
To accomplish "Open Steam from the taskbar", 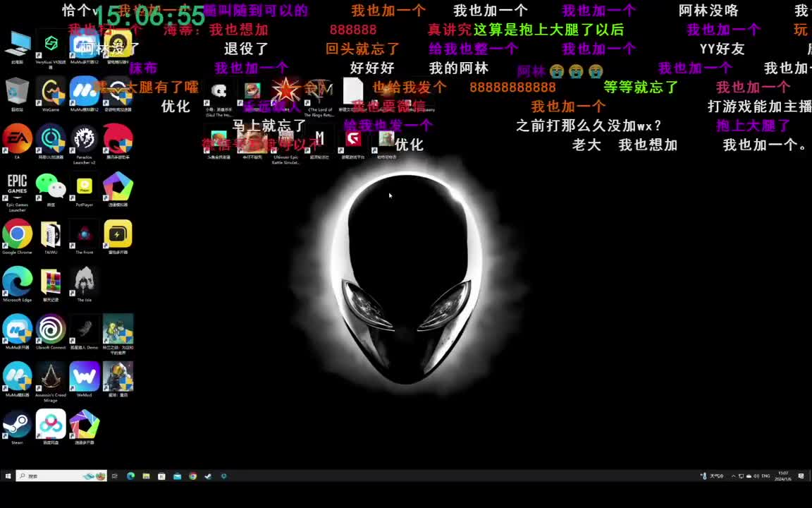I will click(208, 476).
